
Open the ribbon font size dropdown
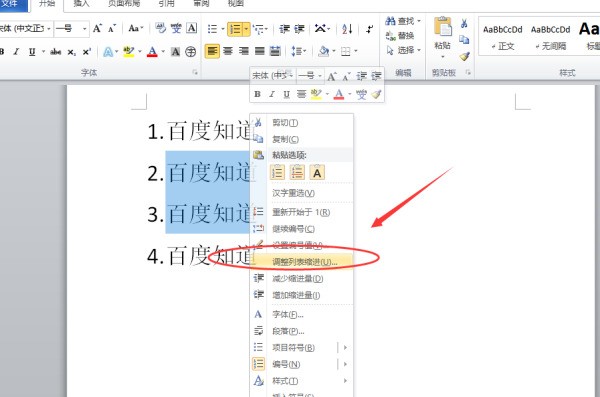pyautogui.click(x=84, y=28)
